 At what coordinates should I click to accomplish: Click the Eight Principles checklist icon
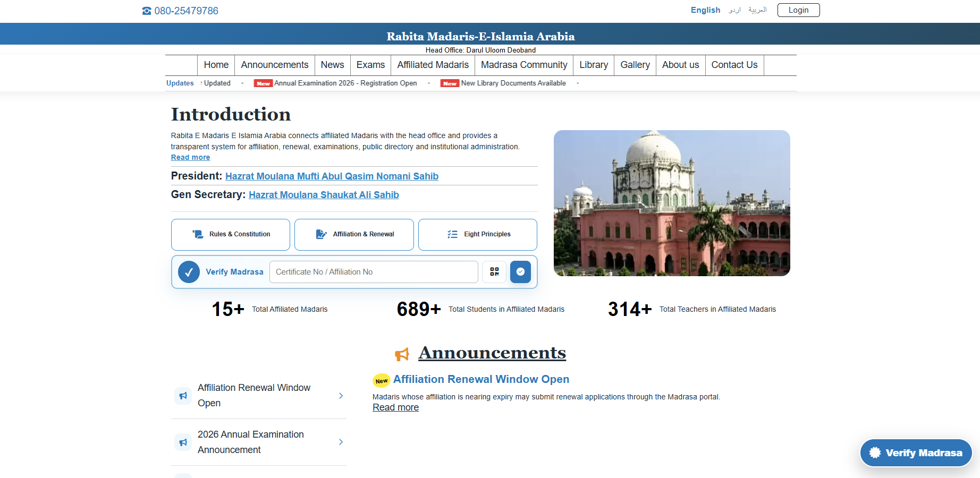(x=452, y=234)
